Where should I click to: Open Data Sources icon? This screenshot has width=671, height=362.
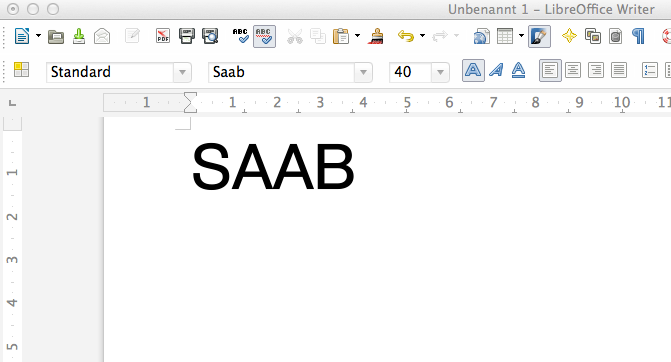(615, 36)
